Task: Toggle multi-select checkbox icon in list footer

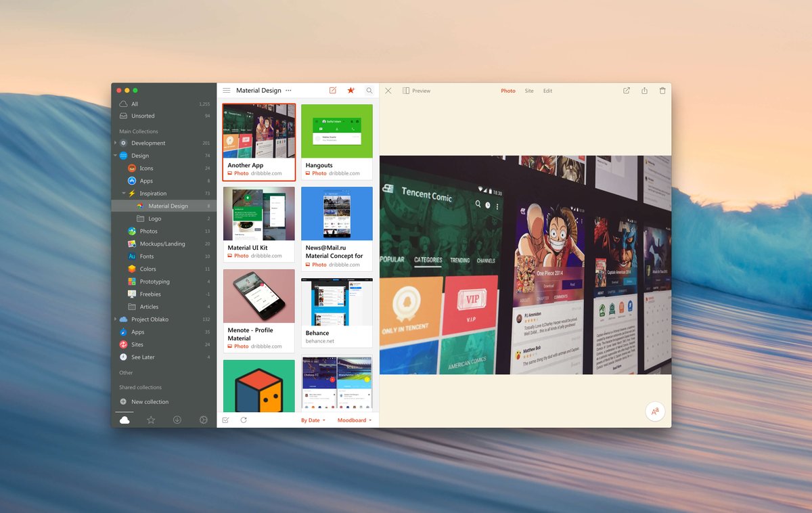Action: pos(225,420)
